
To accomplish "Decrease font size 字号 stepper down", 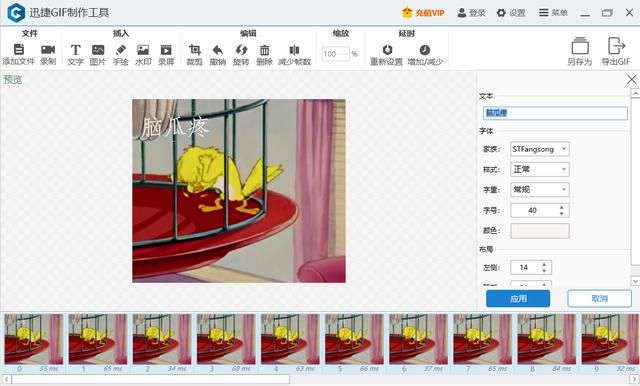I will 562,213.
